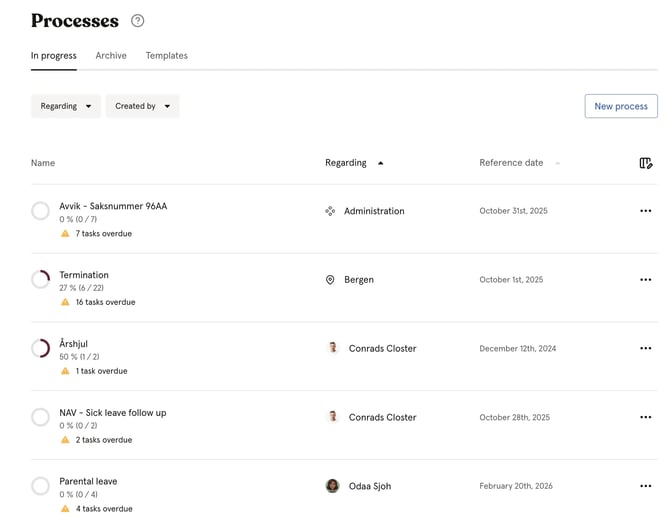Click the 4 tasks overdue text
This screenshot has height=522, width=670.
(104, 508)
